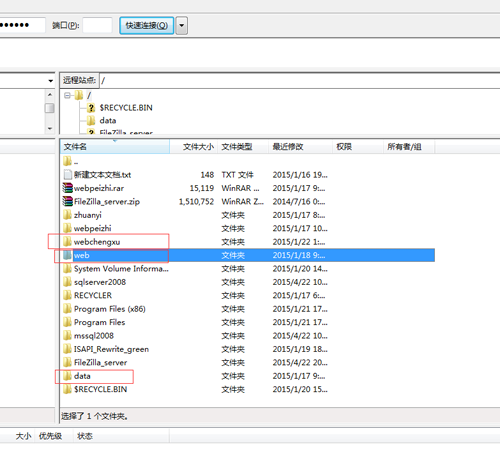The height and width of the screenshot is (470, 500).
Task: Click the webpeizhi folder icon
Action: (67, 228)
